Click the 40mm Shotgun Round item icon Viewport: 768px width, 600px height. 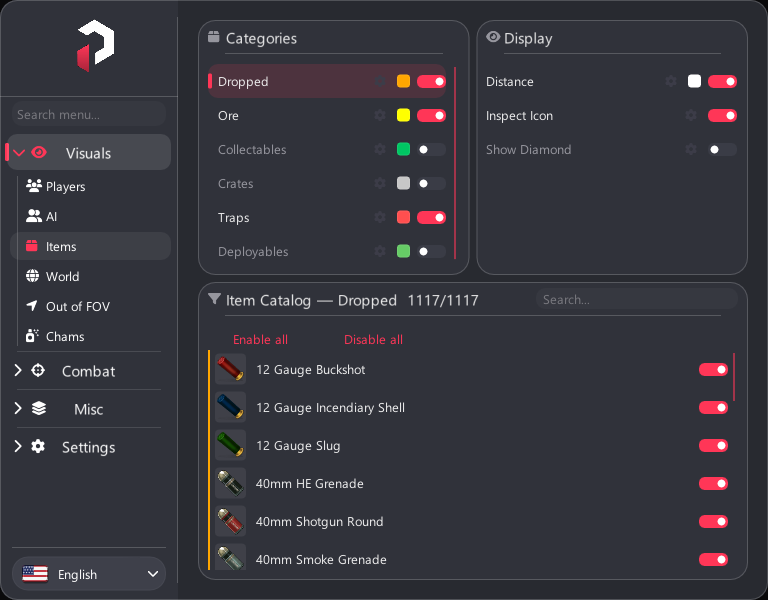[x=230, y=521]
